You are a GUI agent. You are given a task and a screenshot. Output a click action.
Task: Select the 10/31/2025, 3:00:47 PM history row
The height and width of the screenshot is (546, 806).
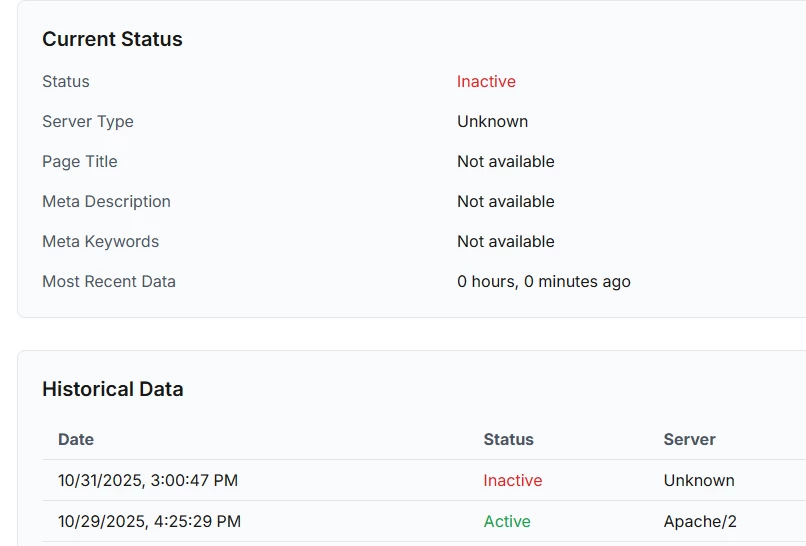(148, 481)
